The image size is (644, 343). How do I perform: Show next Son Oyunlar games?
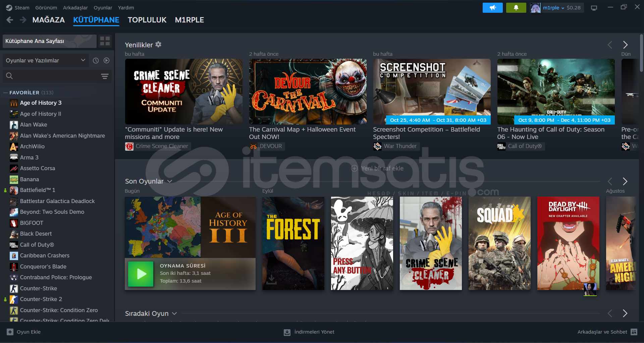[625, 181]
